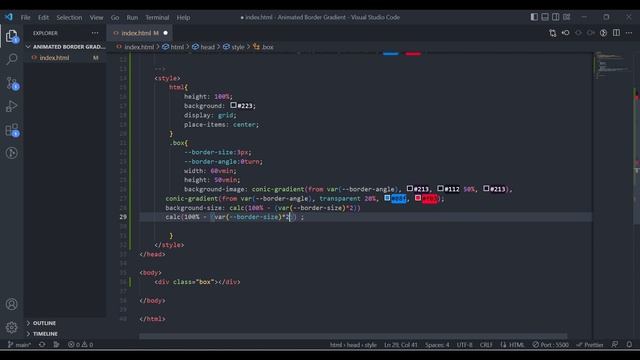Click the next change navigation icon
The image size is (640, 360).
click(591, 33)
